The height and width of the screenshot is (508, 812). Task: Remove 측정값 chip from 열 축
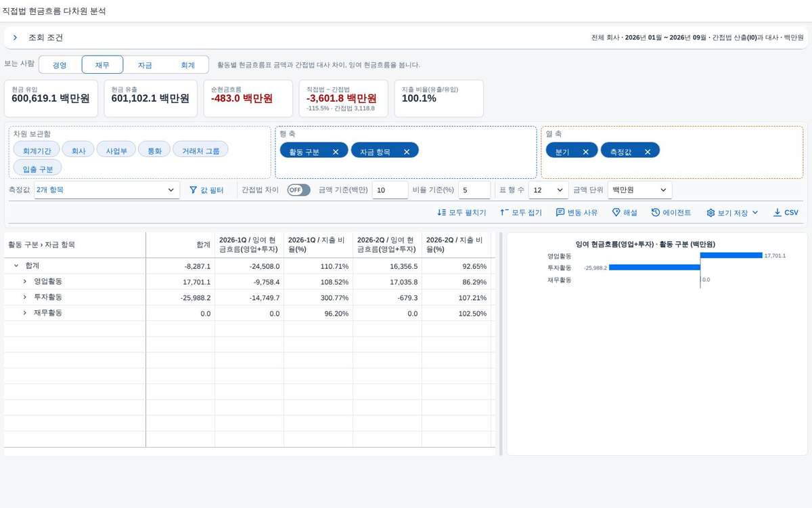(648, 152)
